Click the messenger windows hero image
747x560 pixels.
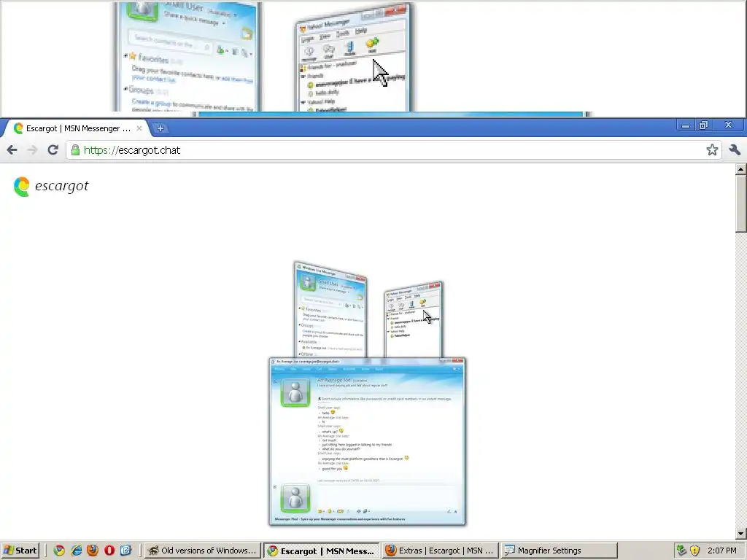tap(368, 393)
